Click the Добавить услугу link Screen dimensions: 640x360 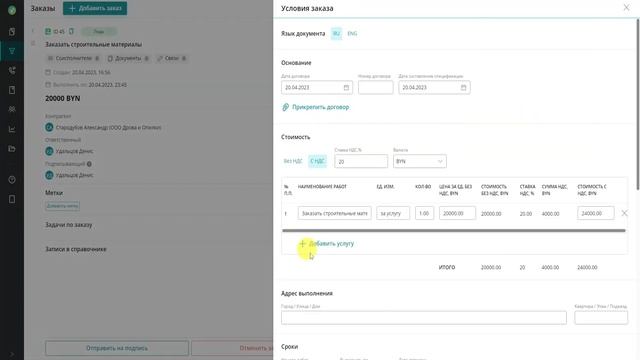[x=331, y=244]
